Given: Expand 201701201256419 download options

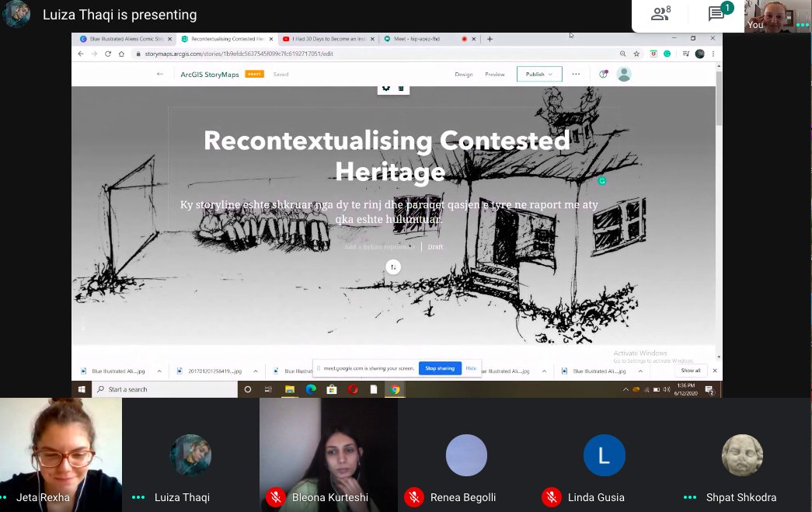Looking at the screenshot, I should (256, 371).
